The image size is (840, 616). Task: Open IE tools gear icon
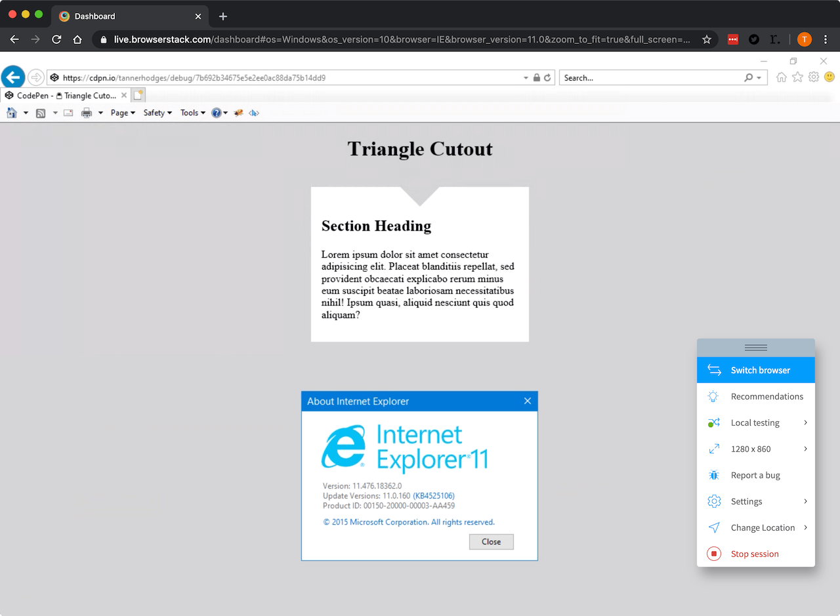814,77
